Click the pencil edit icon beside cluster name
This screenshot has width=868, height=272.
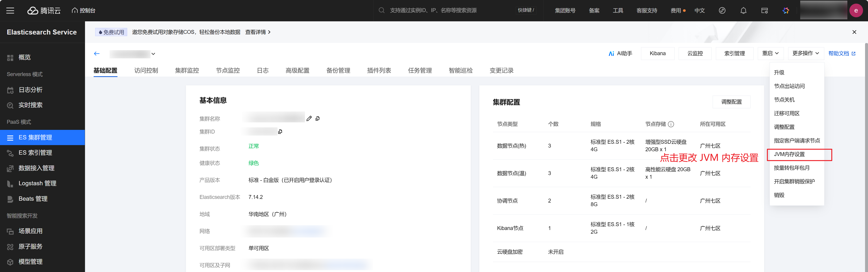pyautogui.click(x=309, y=119)
